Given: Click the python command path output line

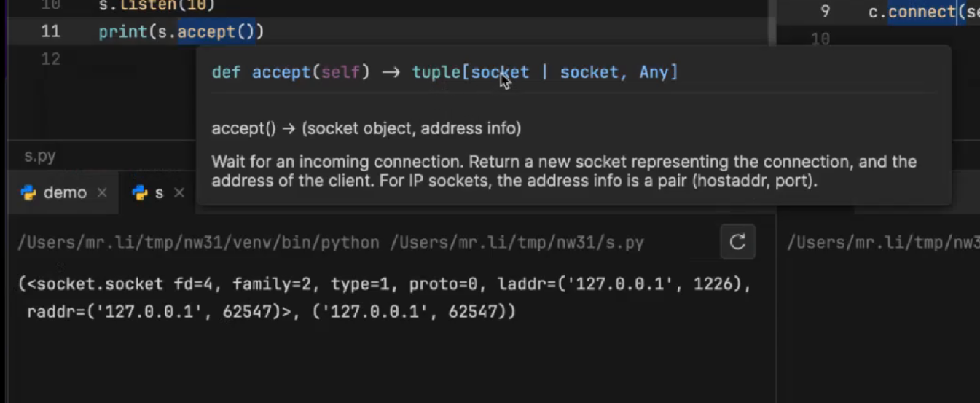Looking at the screenshot, I should pos(331,243).
